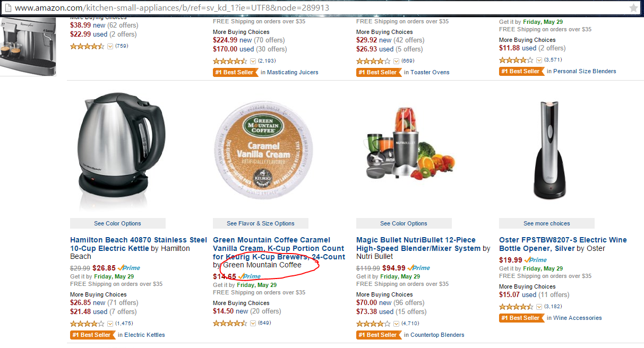Open See Color Options for Hamilton Beach kettle
Image resolution: width=644 pixels, height=348 pixels.
(117, 223)
